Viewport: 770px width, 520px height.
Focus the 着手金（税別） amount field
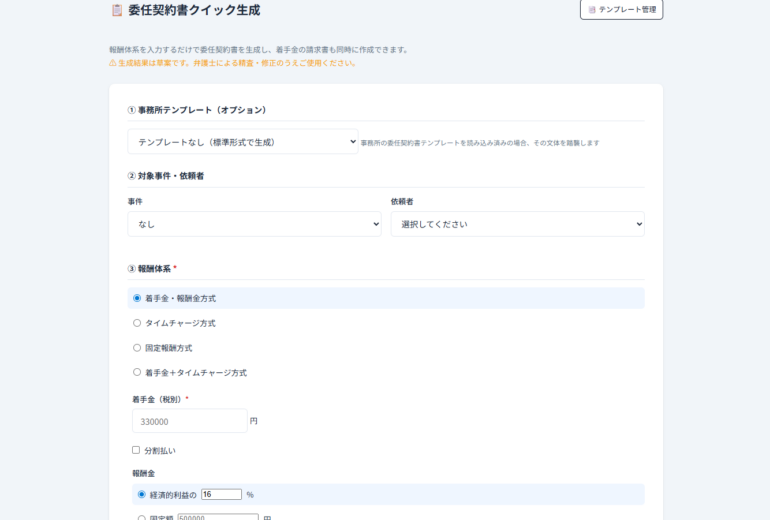coord(189,421)
